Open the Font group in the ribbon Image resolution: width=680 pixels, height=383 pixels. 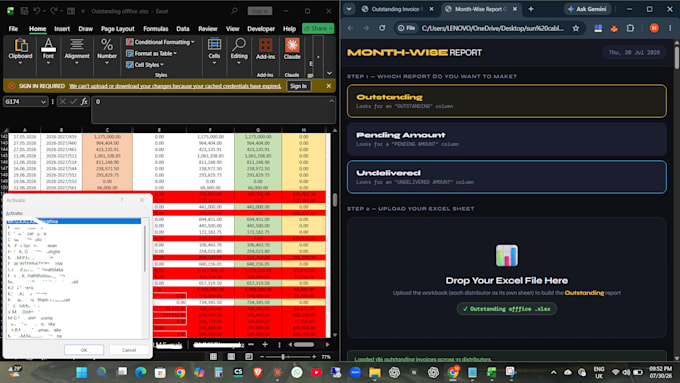[48, 51]
